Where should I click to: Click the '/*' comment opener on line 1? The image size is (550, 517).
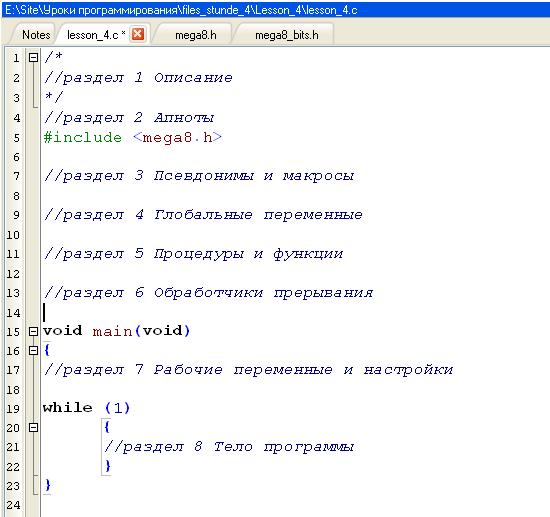point(53,57)
